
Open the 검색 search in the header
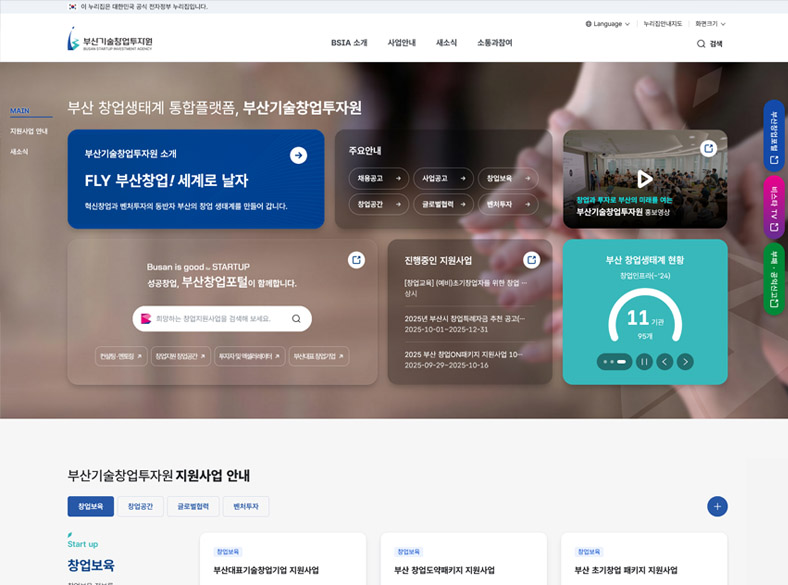709,44
